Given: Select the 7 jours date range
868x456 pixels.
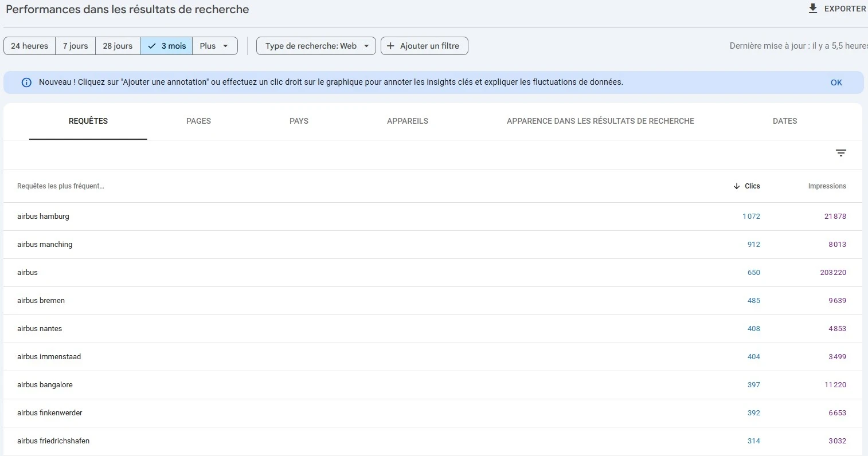Looking at the screenshot, I should [75, 45].
